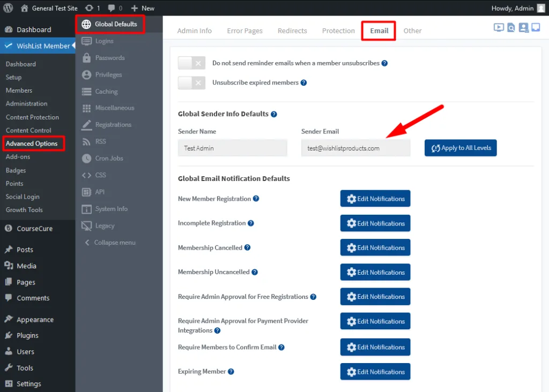The image size is (549, 392).
Task: Switch to the Redirects tab
Action: tap(292, 31)
